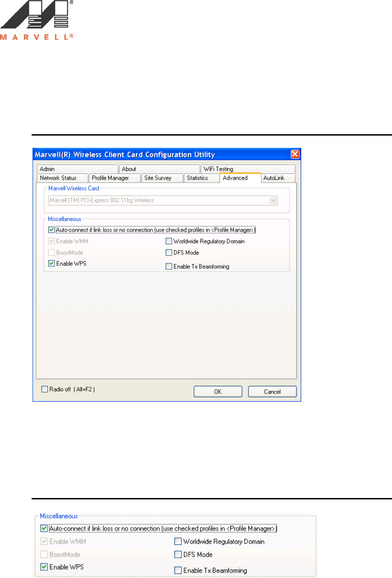Confirm settings with the OK button
Viewport: 392px width, 578px height.
(x=218, y=391)
